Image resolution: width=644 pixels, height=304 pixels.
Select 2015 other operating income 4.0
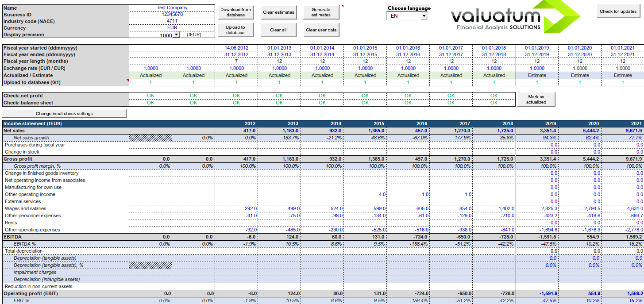pyautogui.click(x=365, y=195)
